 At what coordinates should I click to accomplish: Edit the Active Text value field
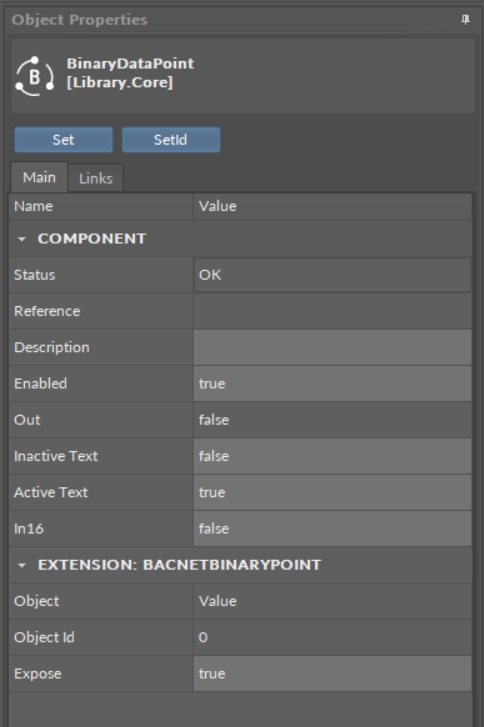coord(332,492)
